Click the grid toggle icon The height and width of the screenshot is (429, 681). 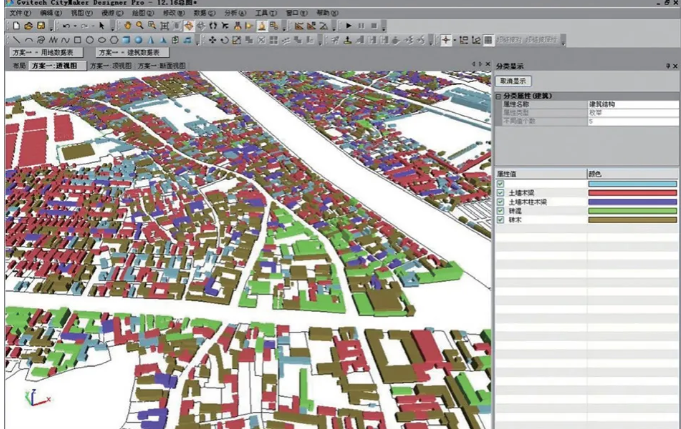(x=488, y=40)
